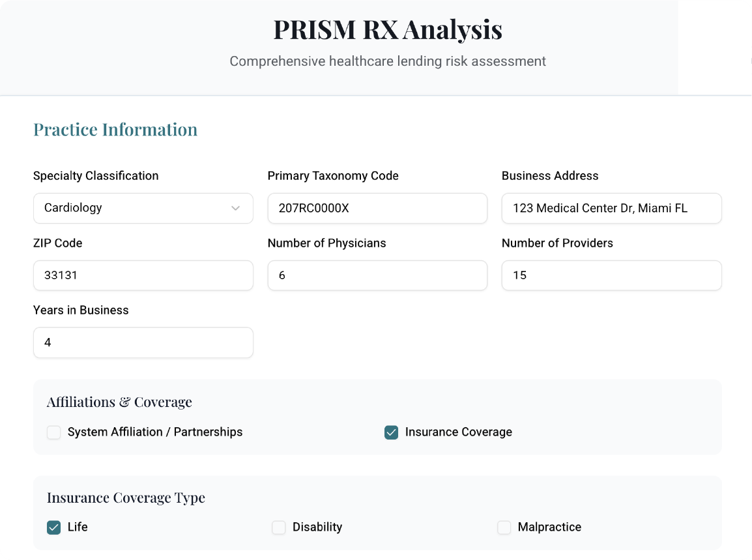
Task: Select the Number of Providers input
Action: [x=611, y=275]
